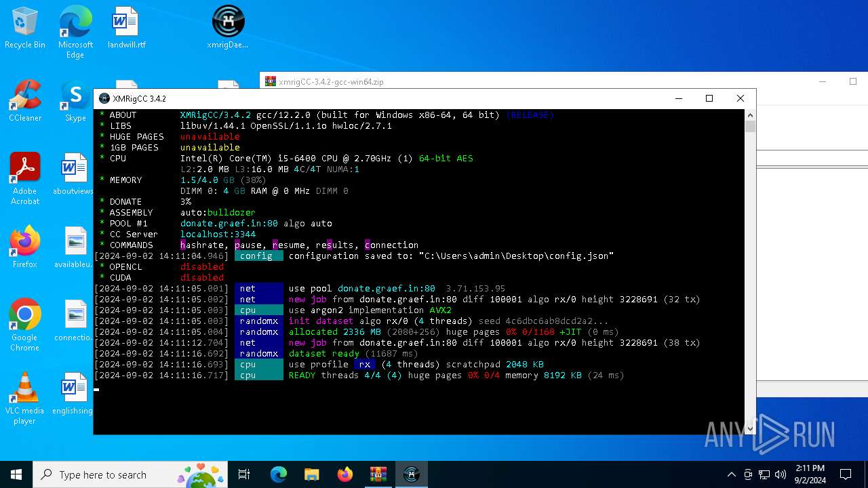Viewport: 868px width, 488px height.
Task: Click the 'use argon2 implementation AVX2' line
Action: 370,310
